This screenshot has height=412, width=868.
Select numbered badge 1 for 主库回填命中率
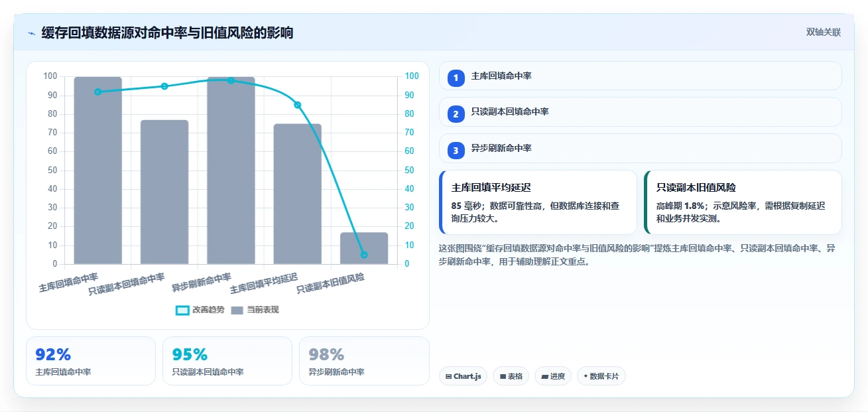point(456,78)
